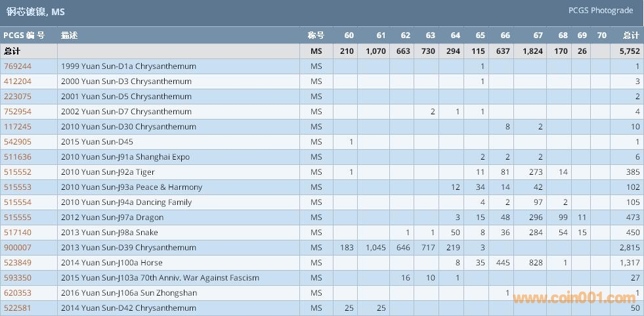Open PCGS number 593350 link

point(18,278)
